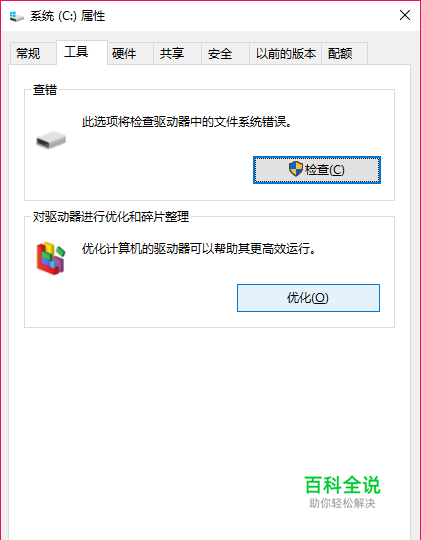The image size is (421, 540).
Task: Click the 检查(C) button
Action: point(317,170)
